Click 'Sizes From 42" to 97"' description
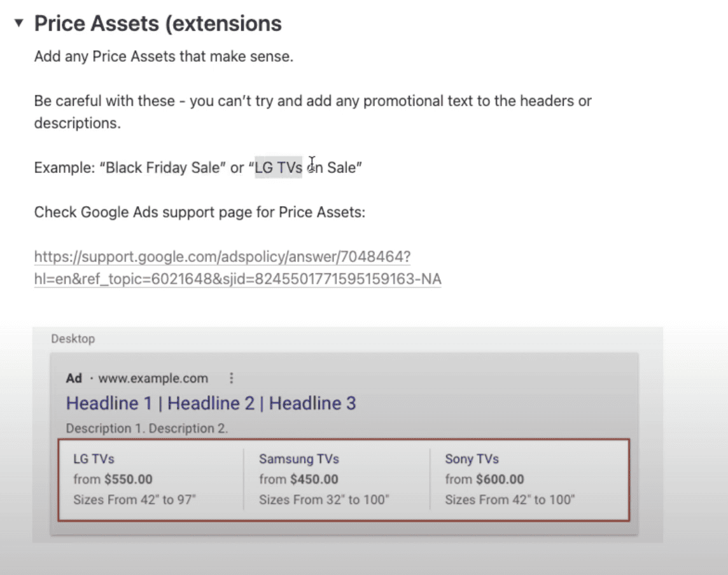 135,499
